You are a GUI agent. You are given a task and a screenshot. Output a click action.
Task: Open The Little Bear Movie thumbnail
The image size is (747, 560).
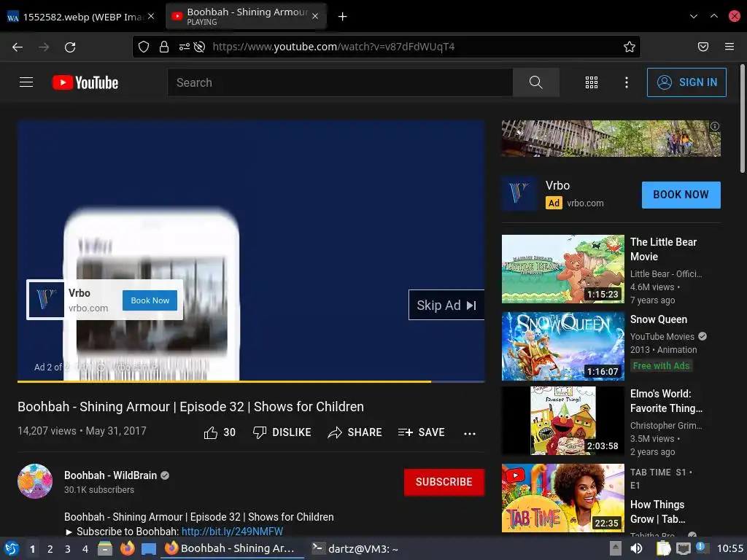[x=563, y=269]
